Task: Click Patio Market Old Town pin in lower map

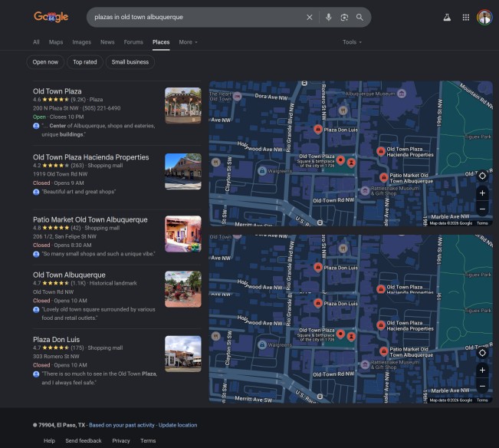Action: pos(384,351)
